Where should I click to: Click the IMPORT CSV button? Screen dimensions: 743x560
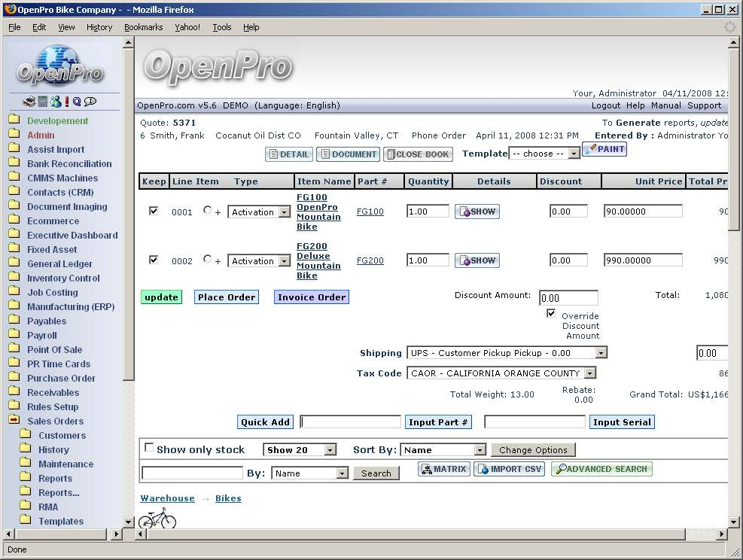pos(509,469)
